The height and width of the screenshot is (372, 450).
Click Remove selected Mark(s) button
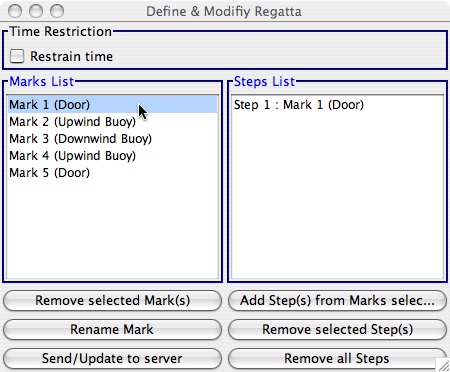(112, 300)
